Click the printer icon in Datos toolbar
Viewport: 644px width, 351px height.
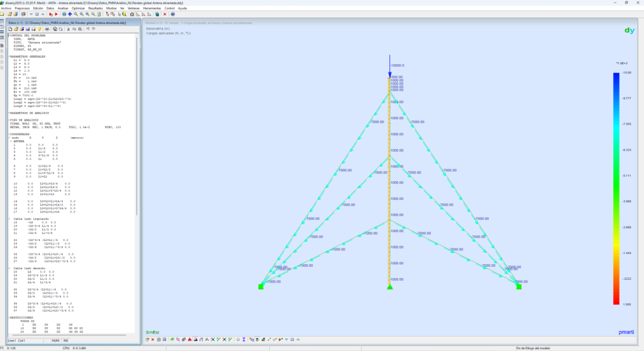(47, 29)
